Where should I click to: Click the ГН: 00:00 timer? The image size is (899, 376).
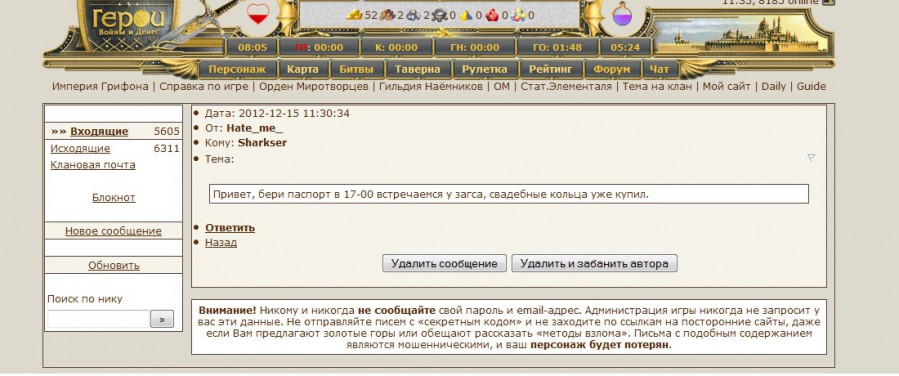pyautogui.click(x=474, y=48)
